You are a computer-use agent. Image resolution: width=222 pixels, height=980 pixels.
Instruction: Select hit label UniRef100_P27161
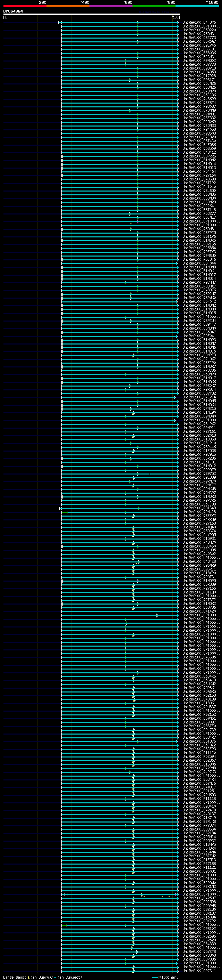199,431
